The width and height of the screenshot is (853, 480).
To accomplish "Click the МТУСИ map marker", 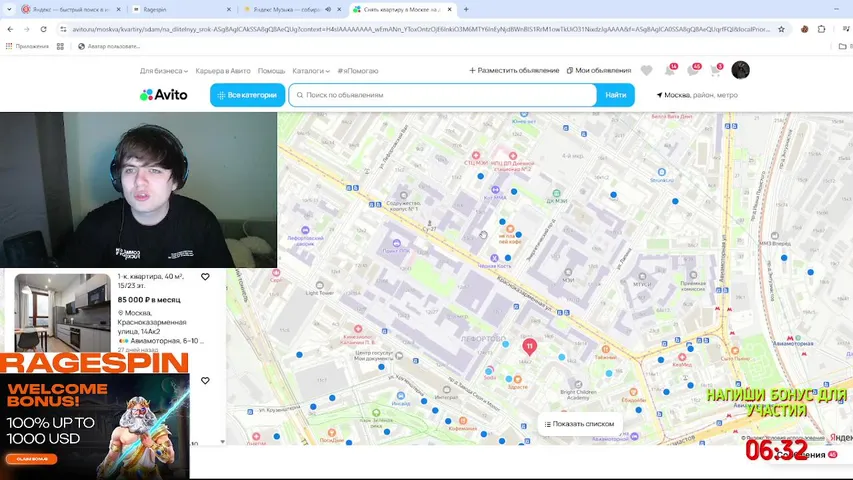I will [x=642, y=276].
